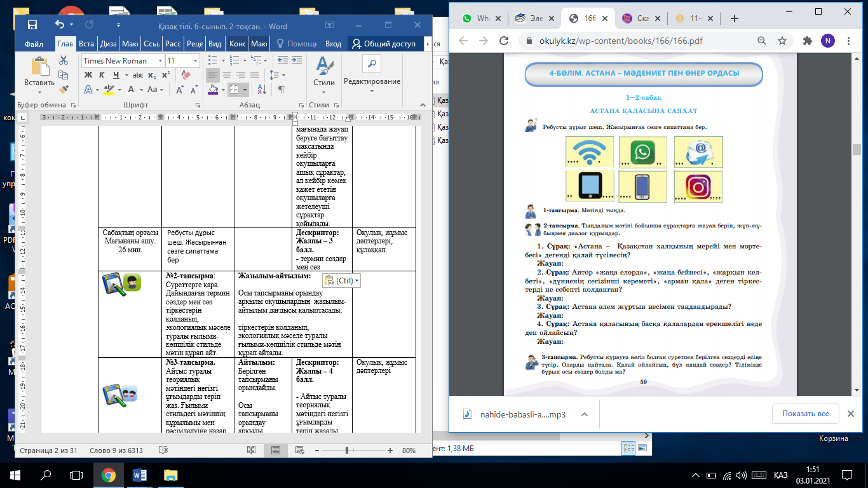868x488 pixels.
Task: Switch to the Вид ribbon tab
Action: (215, 44)
